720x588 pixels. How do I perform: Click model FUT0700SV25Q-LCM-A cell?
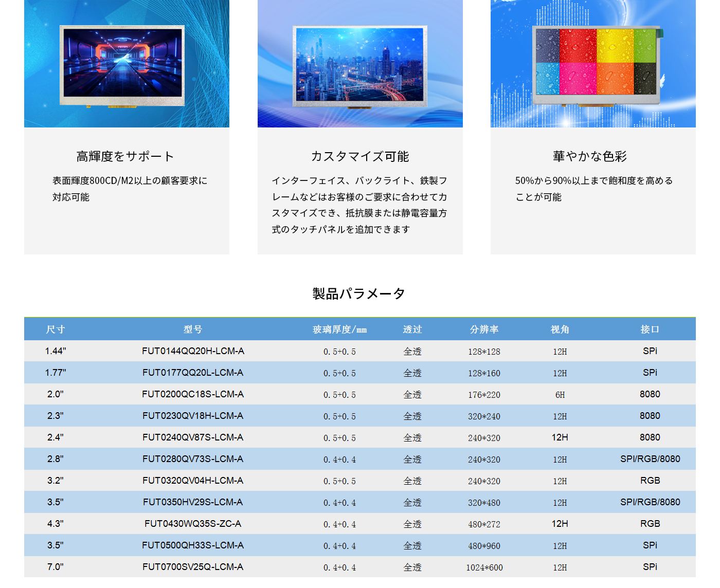(x=193, y=567)
